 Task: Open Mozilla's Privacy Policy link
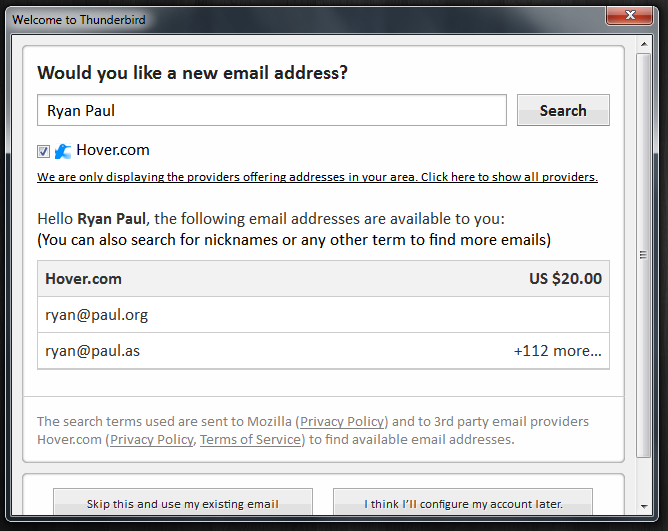(x=343, y=421)
